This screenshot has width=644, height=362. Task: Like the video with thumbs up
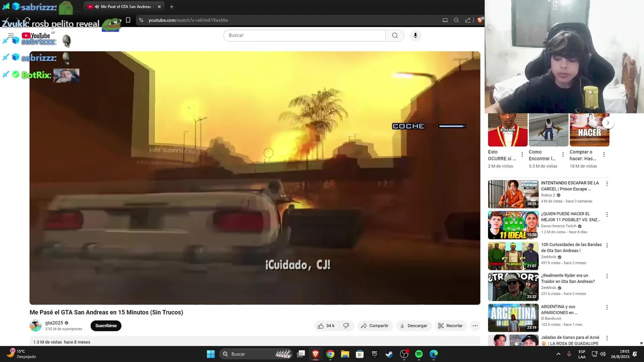point(326,326)
